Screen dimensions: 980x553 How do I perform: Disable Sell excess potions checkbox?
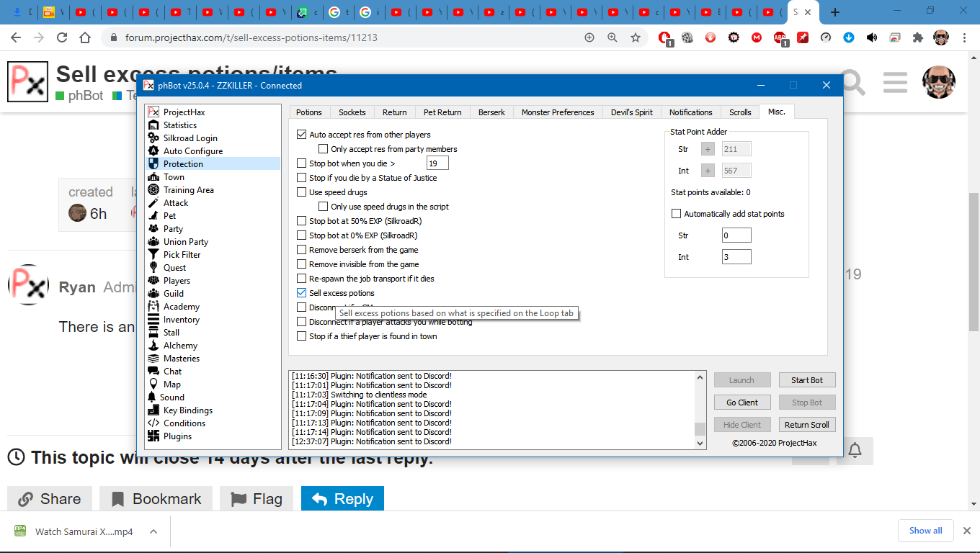click(302, 293)
